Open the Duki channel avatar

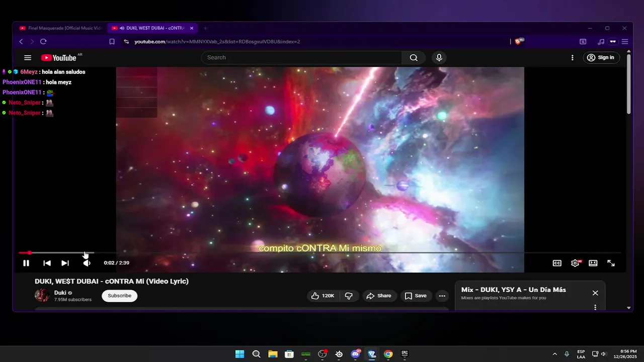pyautogui.click(x=42, y=296)
